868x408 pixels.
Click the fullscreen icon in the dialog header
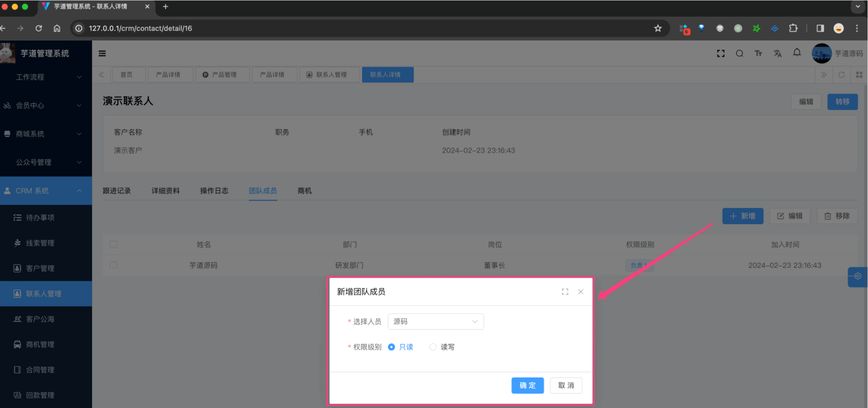565,292
